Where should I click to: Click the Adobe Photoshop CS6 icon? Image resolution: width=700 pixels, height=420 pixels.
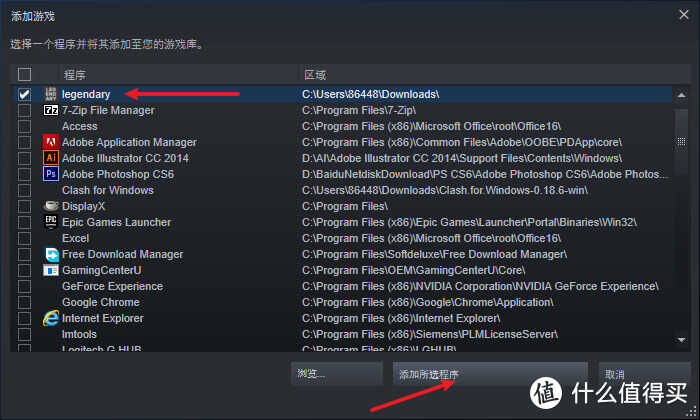tap(51, 174)
